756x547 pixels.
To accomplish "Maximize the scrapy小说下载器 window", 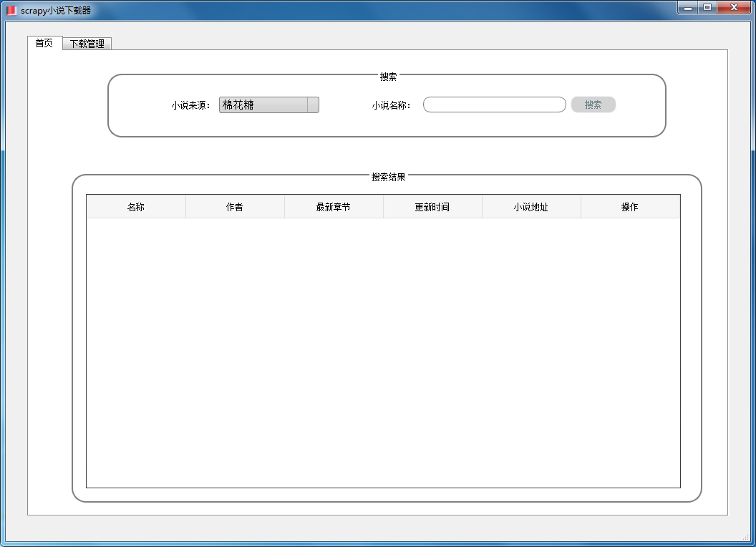I will 707,7.
